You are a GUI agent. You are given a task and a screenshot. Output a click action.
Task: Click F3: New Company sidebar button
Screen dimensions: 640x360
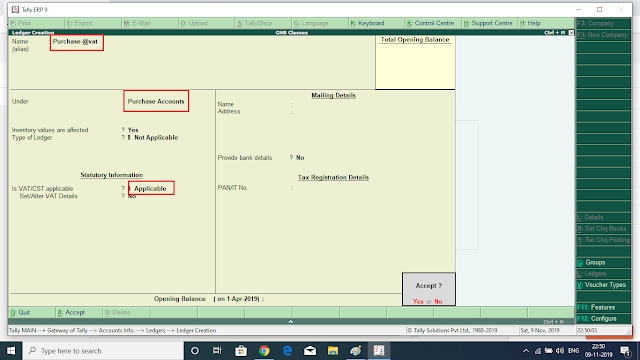tap(603, 35)
